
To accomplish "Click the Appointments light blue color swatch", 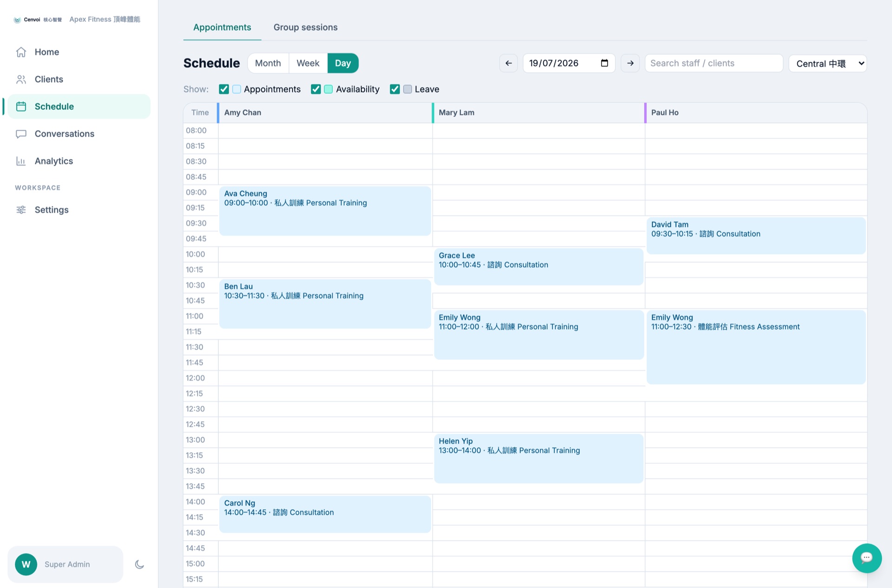I will pyautogui.click(x=236, y=89).
